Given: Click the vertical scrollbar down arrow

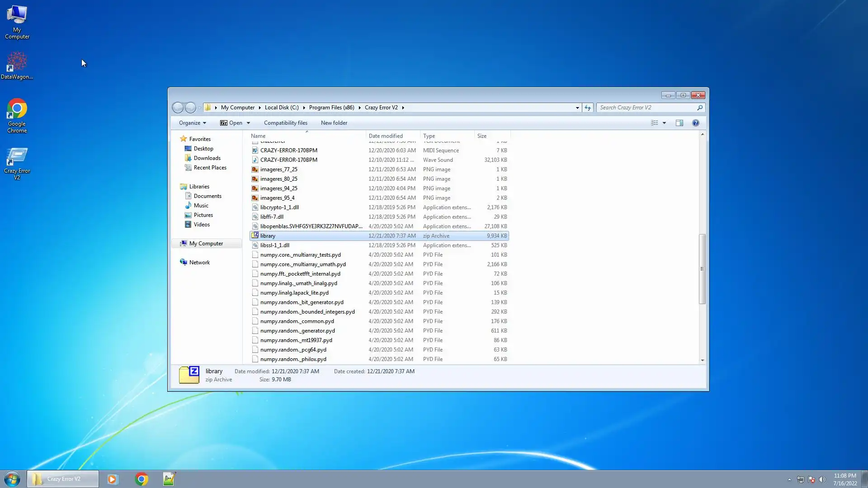Looking at the screenshot, I should pos(702,360).
